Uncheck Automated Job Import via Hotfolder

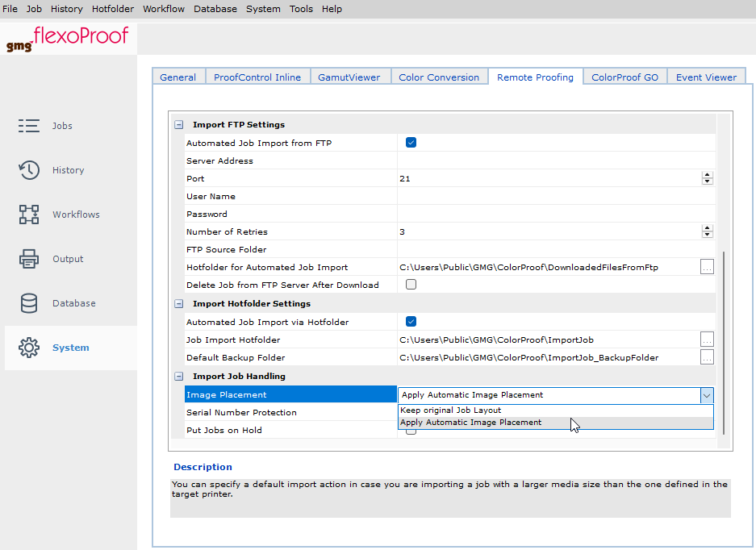(411, 321)
